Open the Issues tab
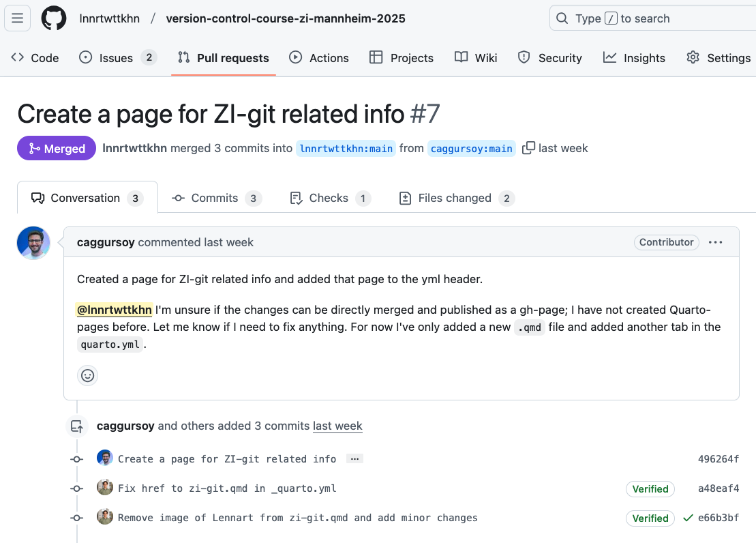756x543 pixels. click(x=117, y=58)
